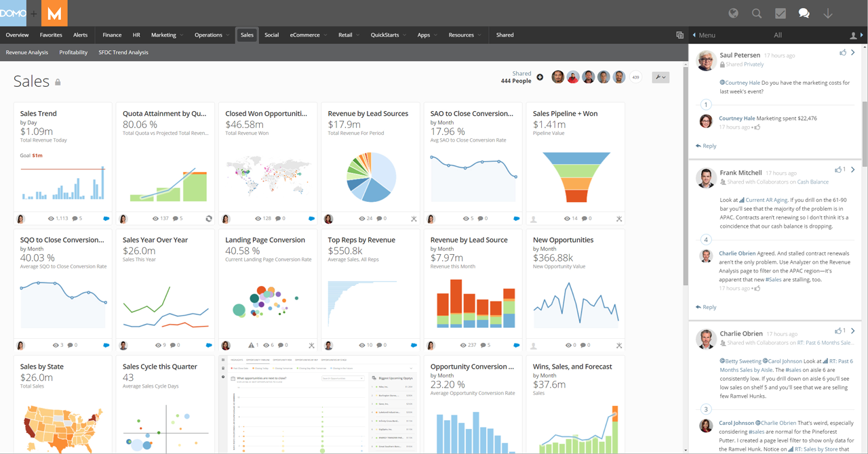Click the down arrow icon in header
This screenshot has height=454, width=868.
click(x=828, y=13)
